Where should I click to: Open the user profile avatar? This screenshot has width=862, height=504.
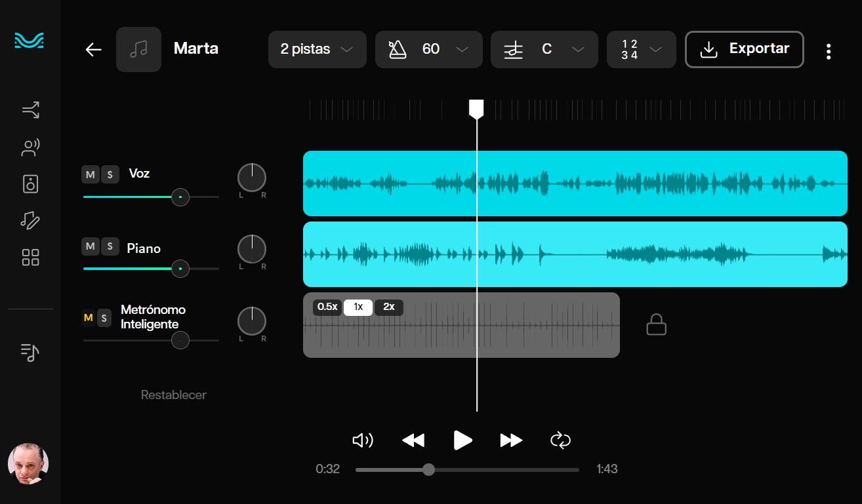pyautogui.click(x=28, y=464)
